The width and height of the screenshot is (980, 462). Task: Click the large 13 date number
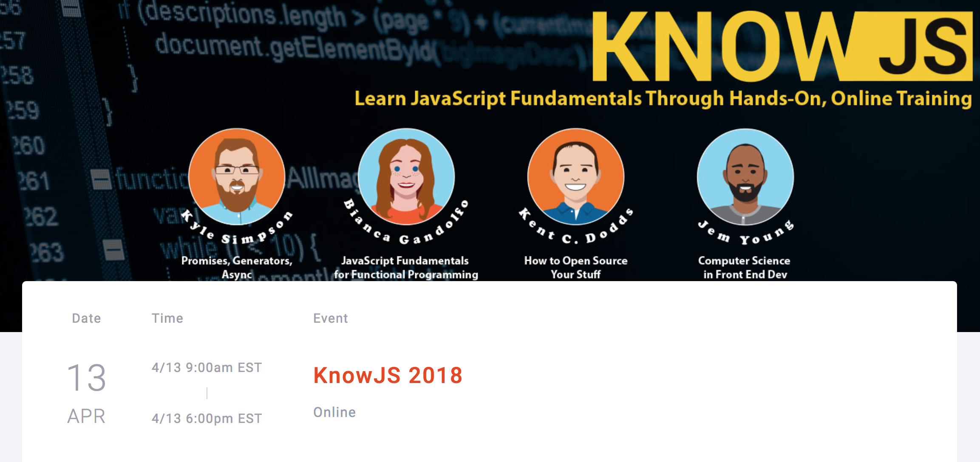click(x=86, y=377)
